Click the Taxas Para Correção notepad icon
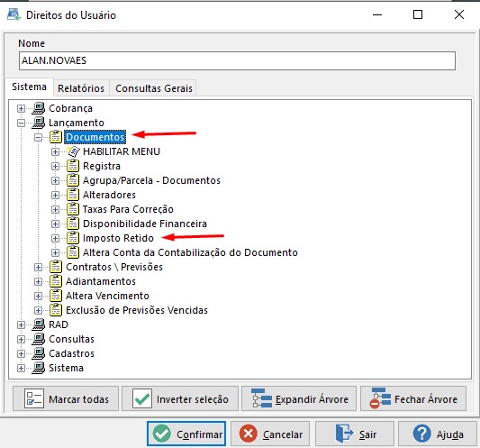This screenshot has height=448, width=480. coord(73,209)
